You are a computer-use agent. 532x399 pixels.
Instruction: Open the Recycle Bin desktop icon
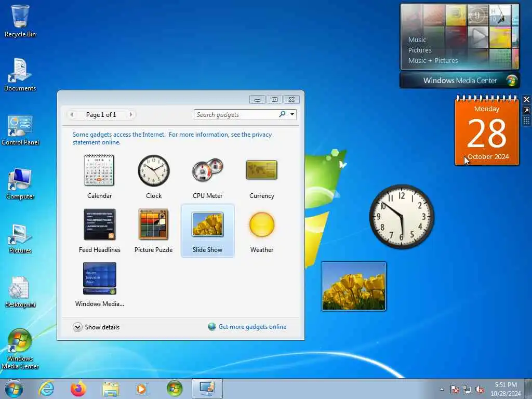click(20, 20)
